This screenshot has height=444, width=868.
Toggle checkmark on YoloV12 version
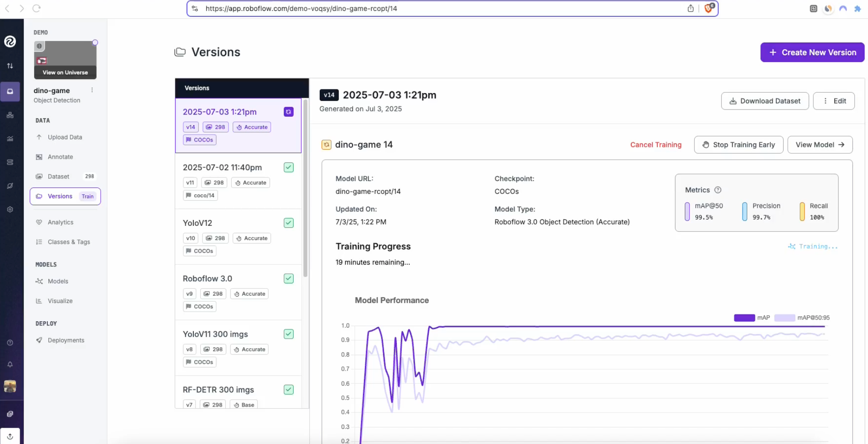point(289,223)
